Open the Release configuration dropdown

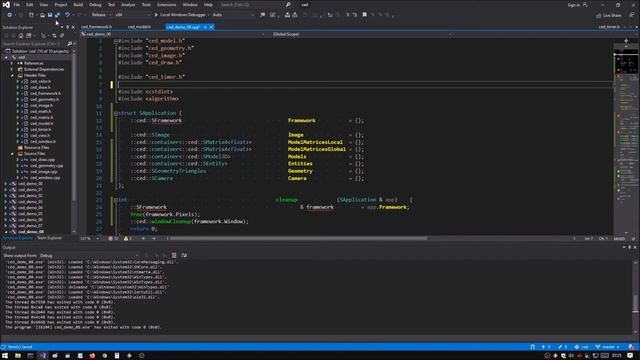(101, 15)
